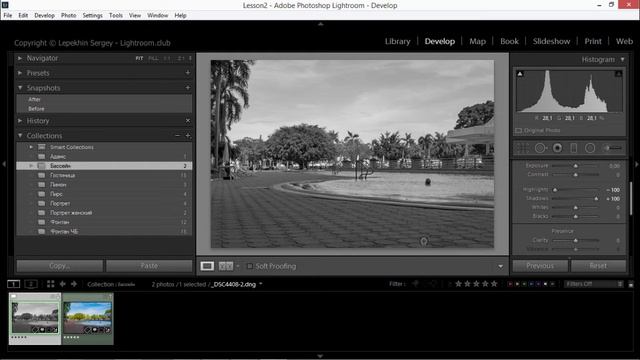Select the Adjustment Brush tool

coord(613,148)
